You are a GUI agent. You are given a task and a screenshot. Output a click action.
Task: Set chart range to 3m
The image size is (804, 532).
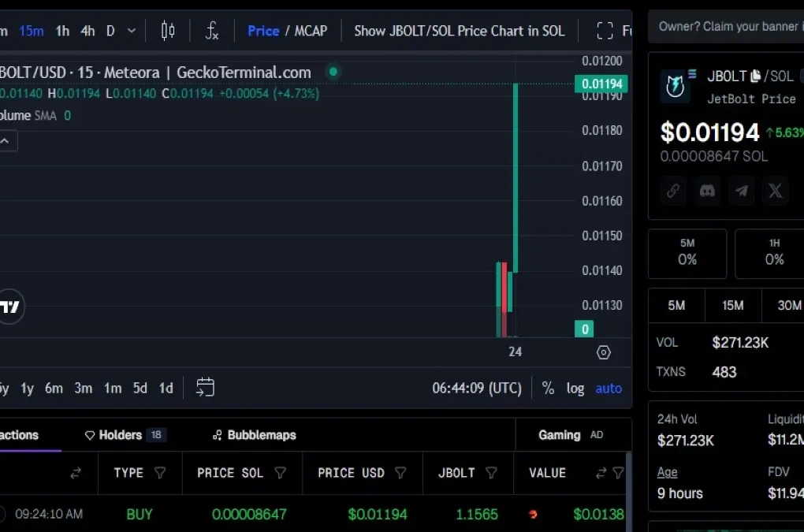(83, 388)
